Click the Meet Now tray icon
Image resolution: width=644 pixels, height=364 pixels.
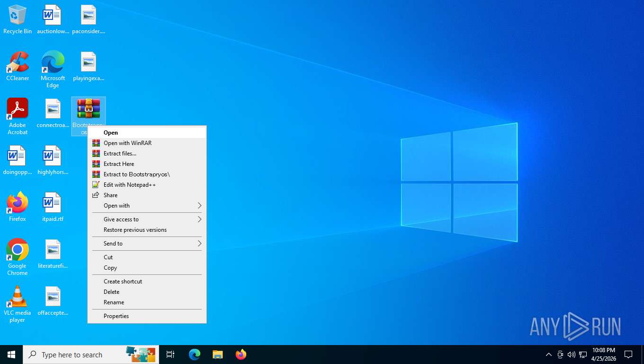[x=560, y=355]
